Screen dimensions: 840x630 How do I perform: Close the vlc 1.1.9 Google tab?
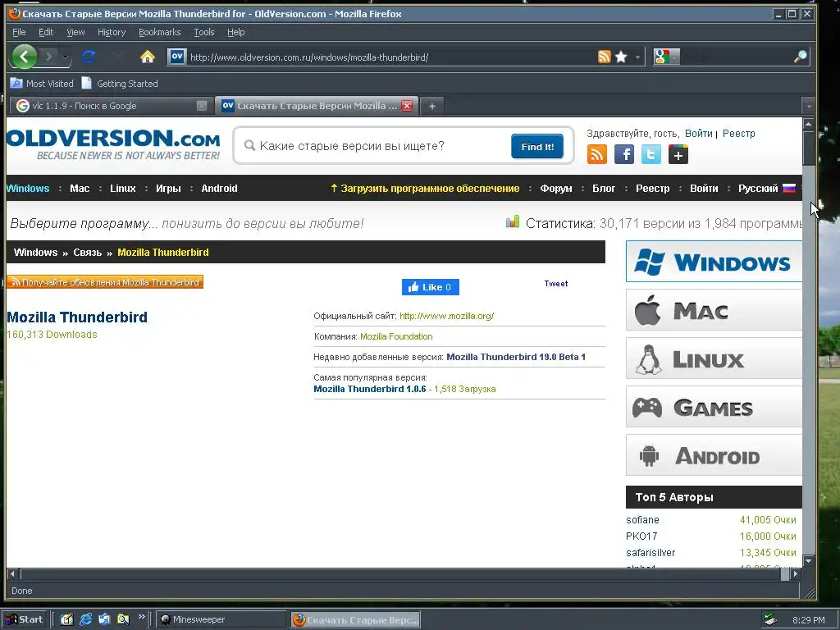point(202,106)
